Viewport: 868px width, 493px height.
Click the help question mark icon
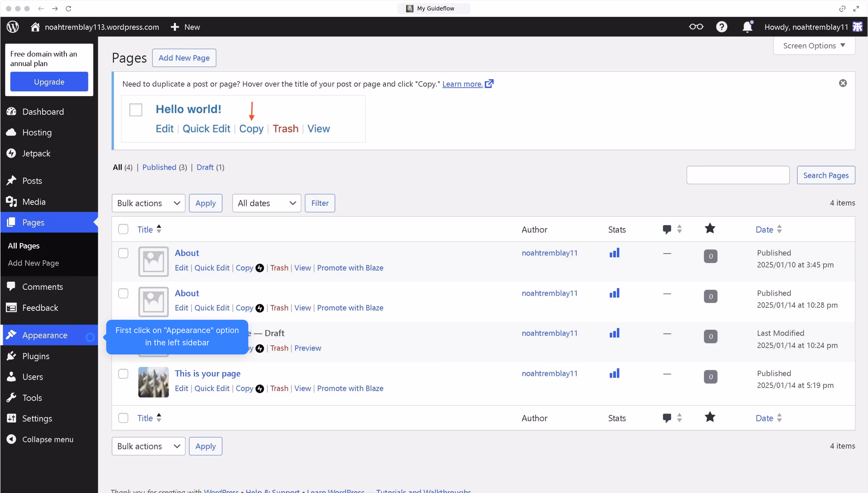click(721, 27)
